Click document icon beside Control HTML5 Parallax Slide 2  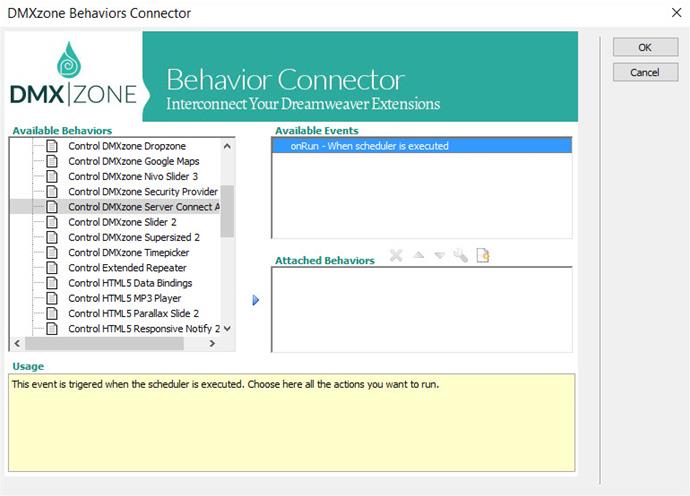(x=52, y=313)
